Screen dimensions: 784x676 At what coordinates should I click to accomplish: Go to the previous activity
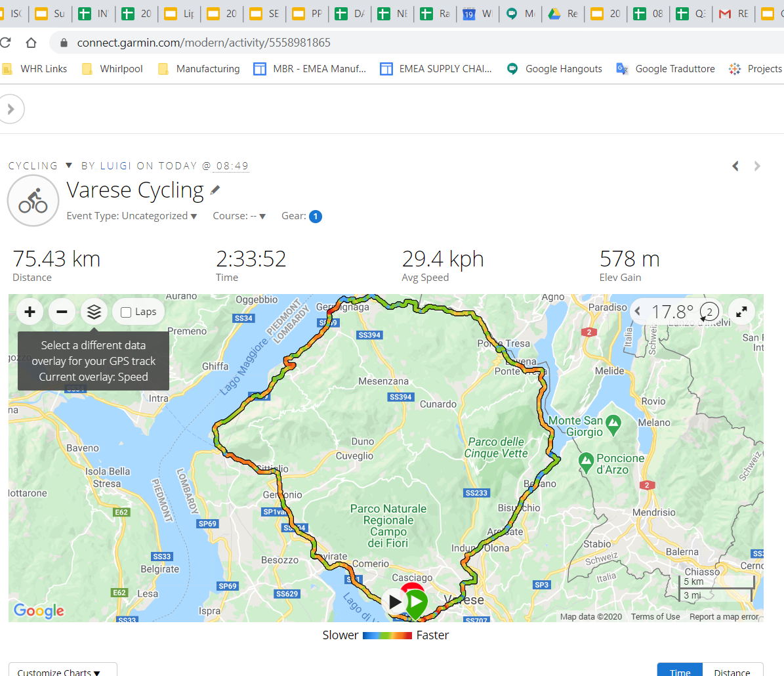pyautogui.click(x=735, y=166)
